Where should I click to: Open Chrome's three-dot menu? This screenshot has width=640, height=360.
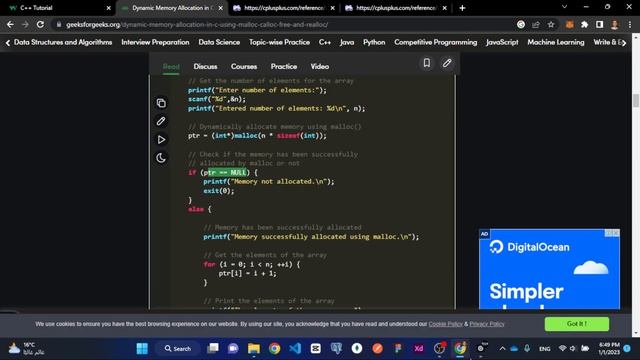(630, 24)
